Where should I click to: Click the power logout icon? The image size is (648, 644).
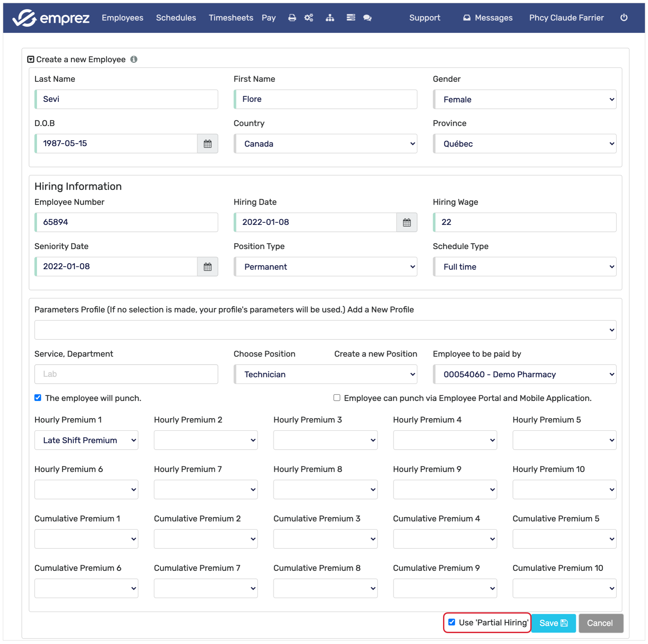click(624, 18)
